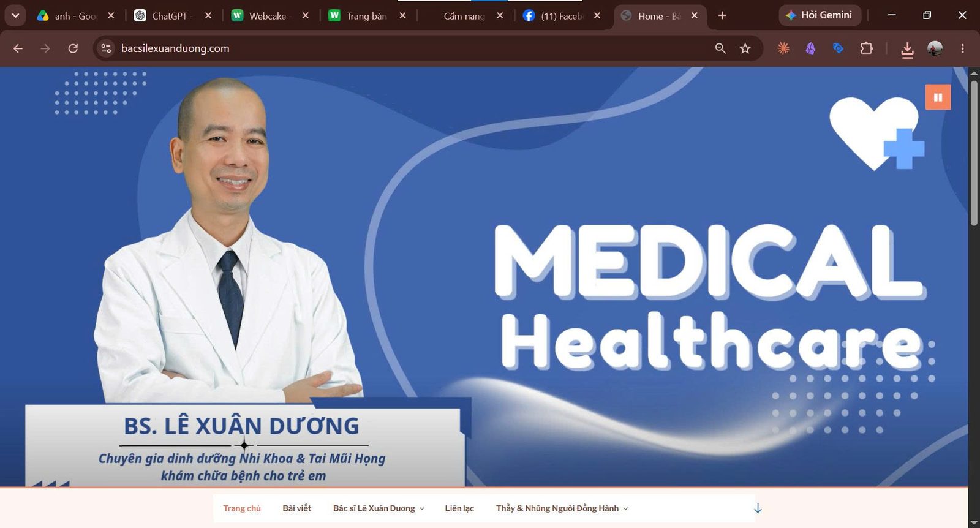Minimize the browser window

coord(892,15)
